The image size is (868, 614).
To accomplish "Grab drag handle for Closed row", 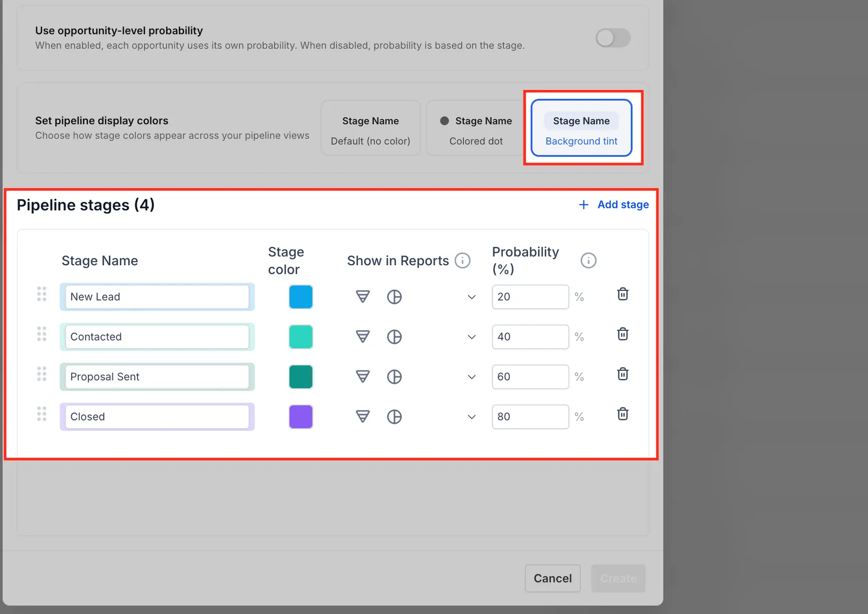I will pyautogui.click(x=42, y=414).
